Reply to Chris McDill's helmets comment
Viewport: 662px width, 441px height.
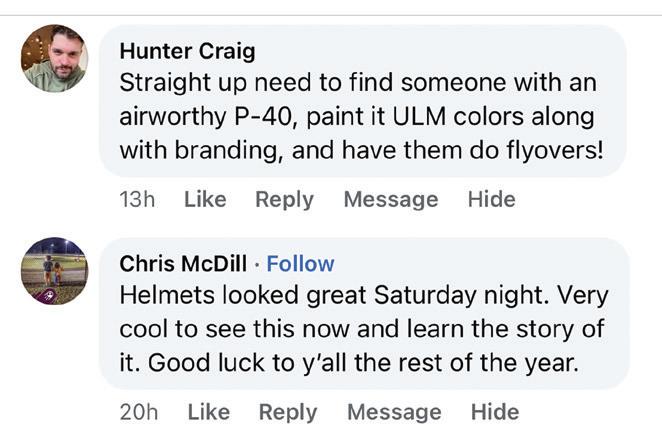[287, 412]
